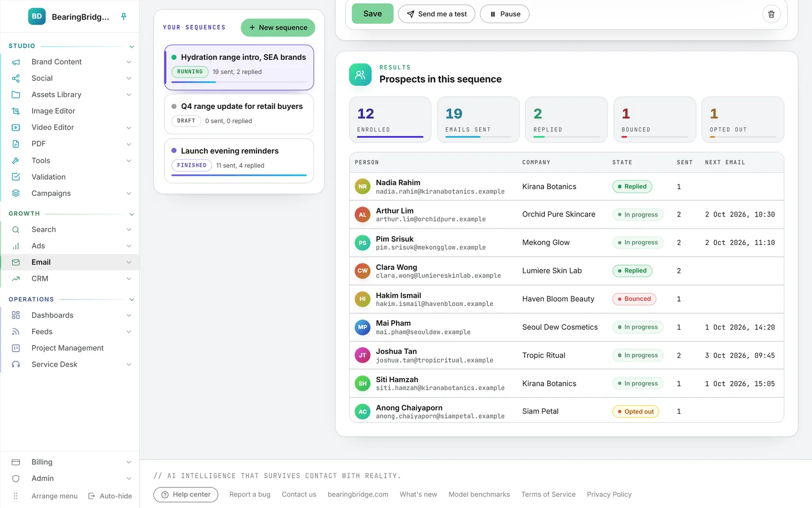Open the Help center

coord(186,495)
